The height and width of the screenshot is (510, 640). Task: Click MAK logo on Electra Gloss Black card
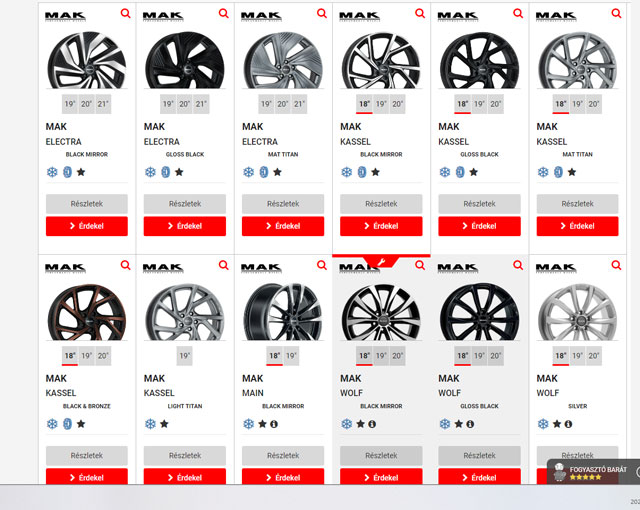tap(163, 16)
